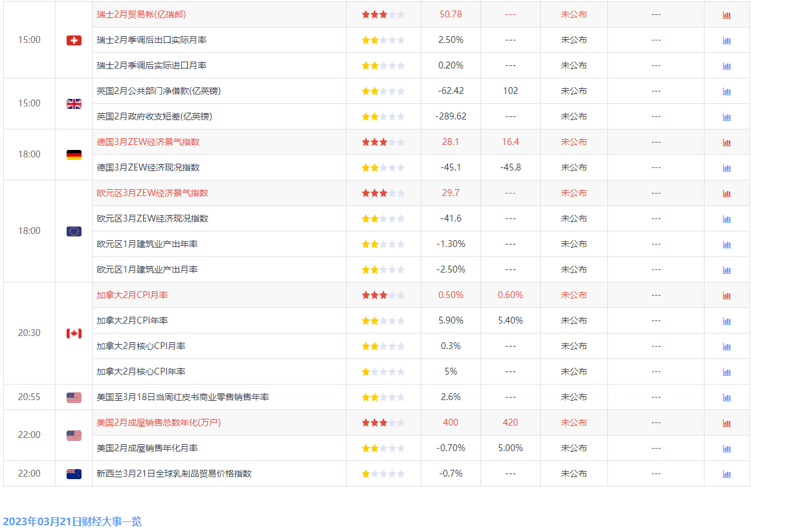Open 2023年03月21日财经大事一览 heading link
The height and width of the screenshot is (532, 796).
[72, 521]
